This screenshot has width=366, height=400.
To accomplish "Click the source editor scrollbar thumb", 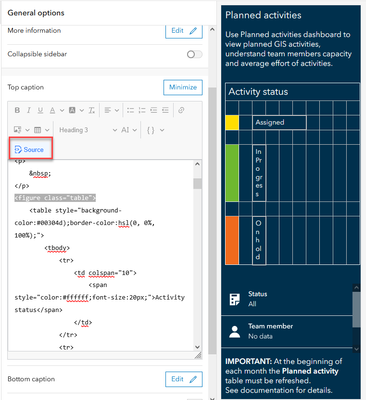I will (x=197, y=184).
